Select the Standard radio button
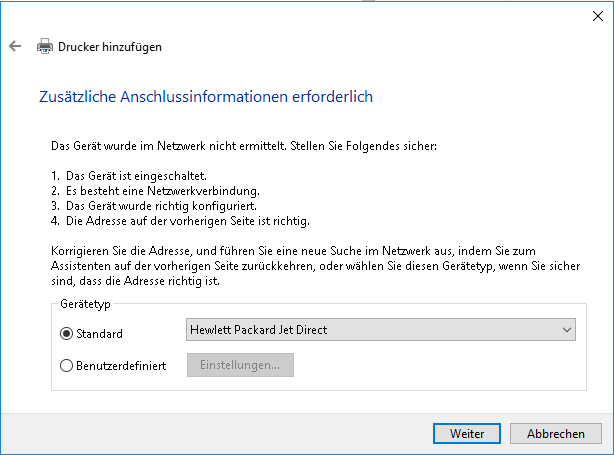The width and height of the screenshot is (614, 455). (x=67, y=333)
